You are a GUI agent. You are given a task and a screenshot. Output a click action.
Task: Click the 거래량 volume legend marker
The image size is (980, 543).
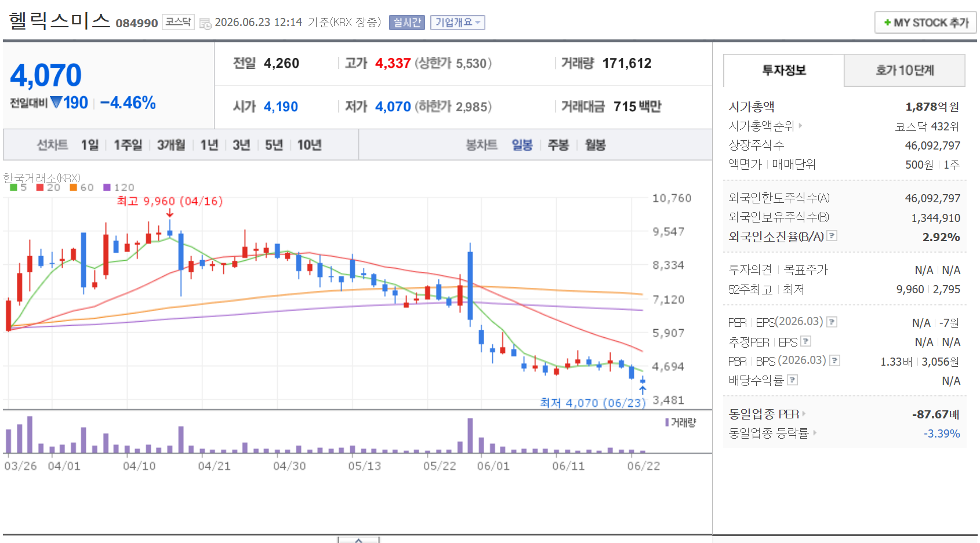680,422
